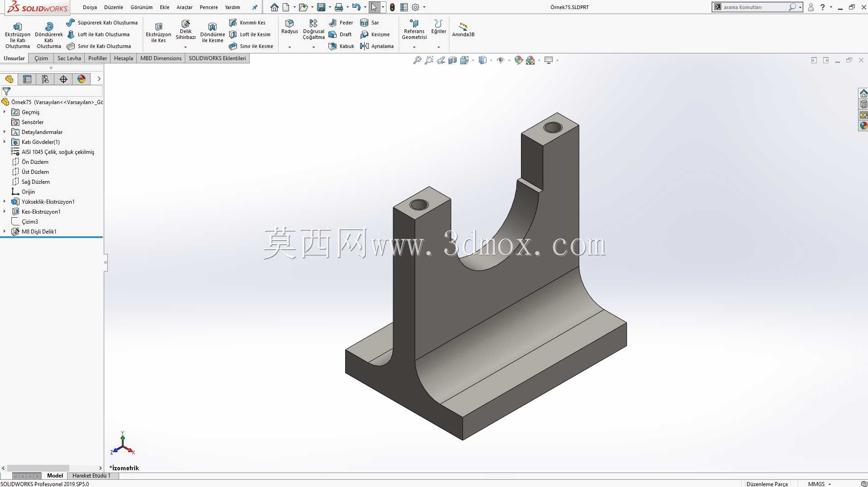Toggle the rebuild traffic light icon
The image size is (868, 487).
click(x=392, y=7)
